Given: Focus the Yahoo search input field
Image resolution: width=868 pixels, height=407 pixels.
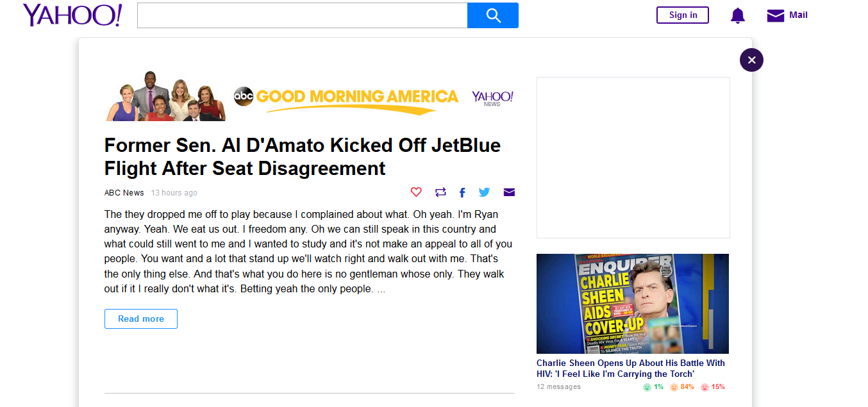Looking at the screenshot, I should coord(303,15).
